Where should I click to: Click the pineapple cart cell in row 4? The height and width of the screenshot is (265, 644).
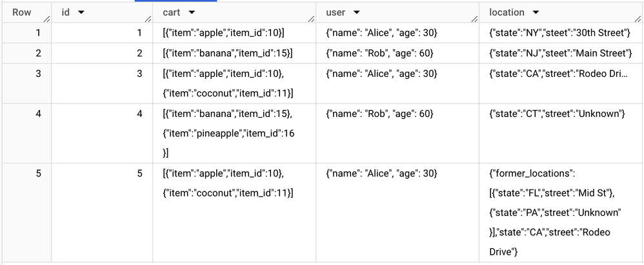(x=234, y=133)
